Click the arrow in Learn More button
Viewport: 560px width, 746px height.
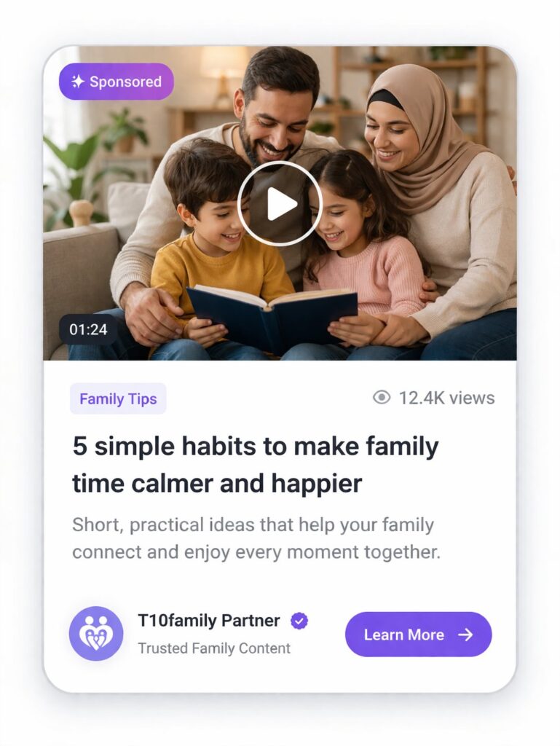pyautogui.click(x=465, y=635)
